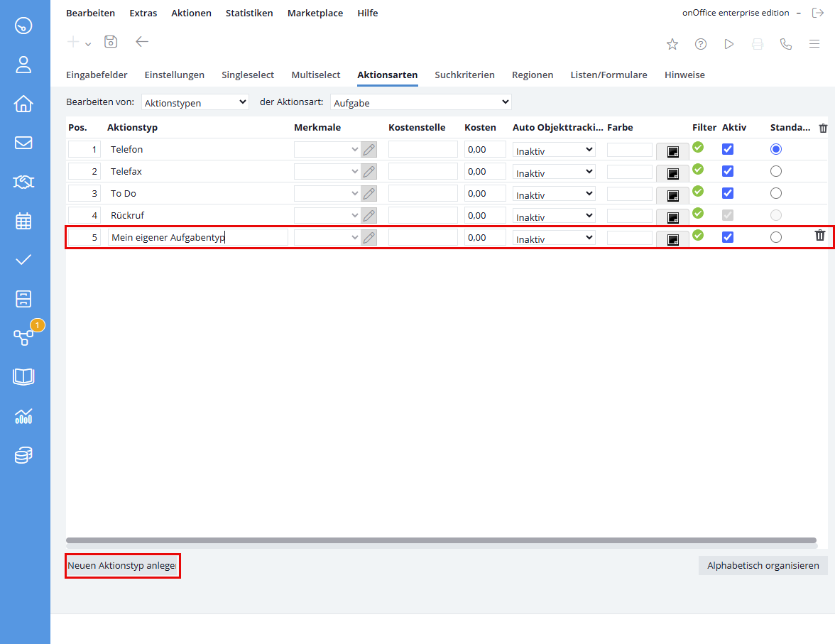Open the Aktionsart dropdown showing Aufgabe
The height and width of the screenshot is (644, 835).
click(x=420, y=102)
